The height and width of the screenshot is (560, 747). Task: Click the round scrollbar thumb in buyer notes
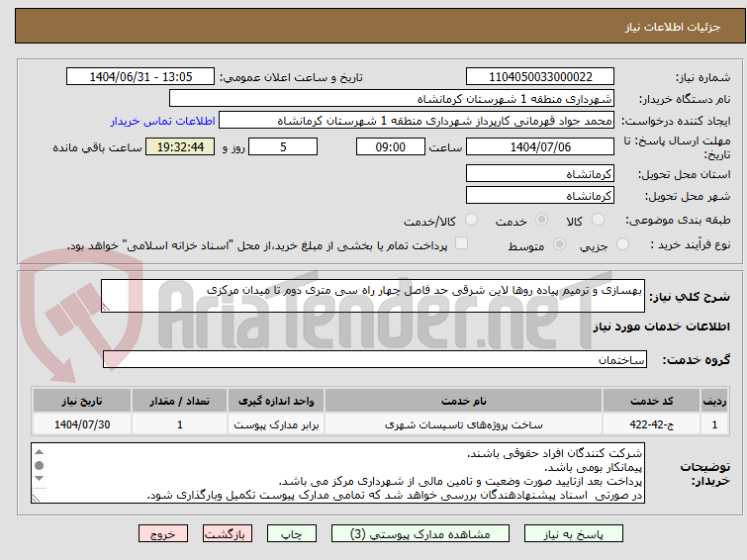click(39, 465)
